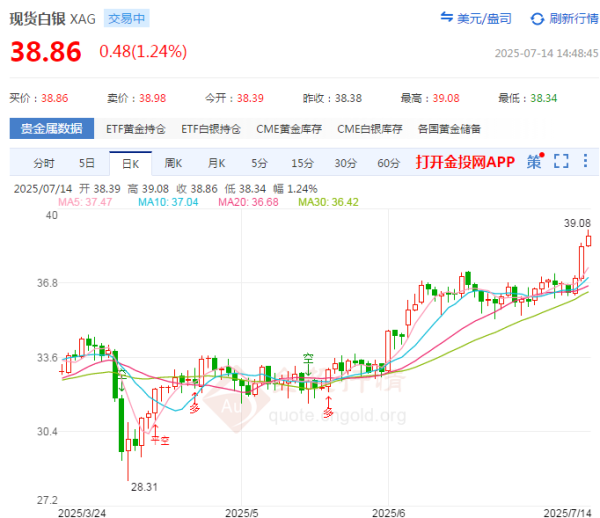Switch chart to 15分 interval
600x518 pixels.
302,163
